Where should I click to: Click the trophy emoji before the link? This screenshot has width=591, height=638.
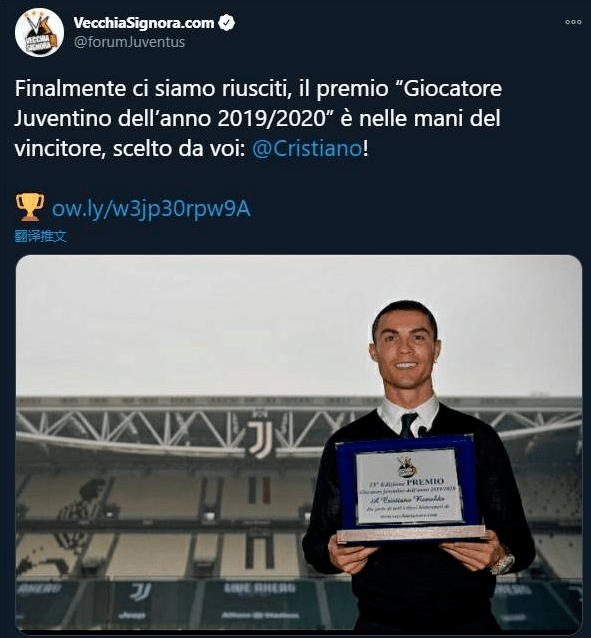(30, 208)
